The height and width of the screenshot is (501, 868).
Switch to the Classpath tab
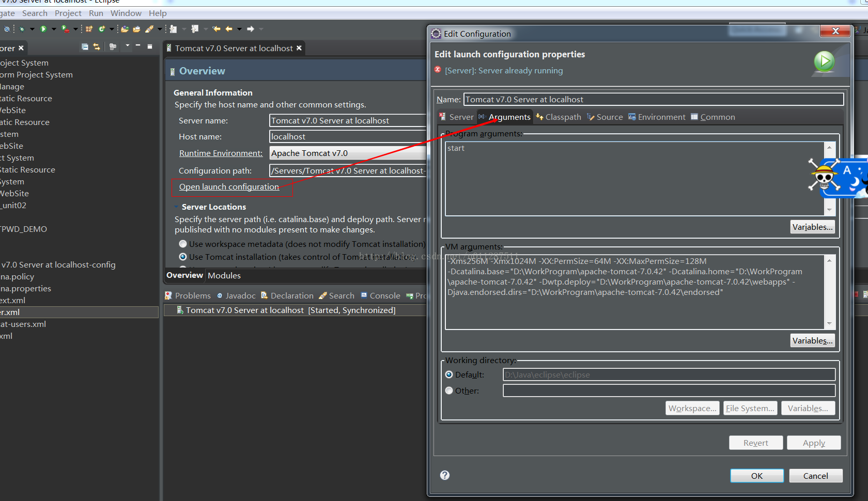coord(559,117)
